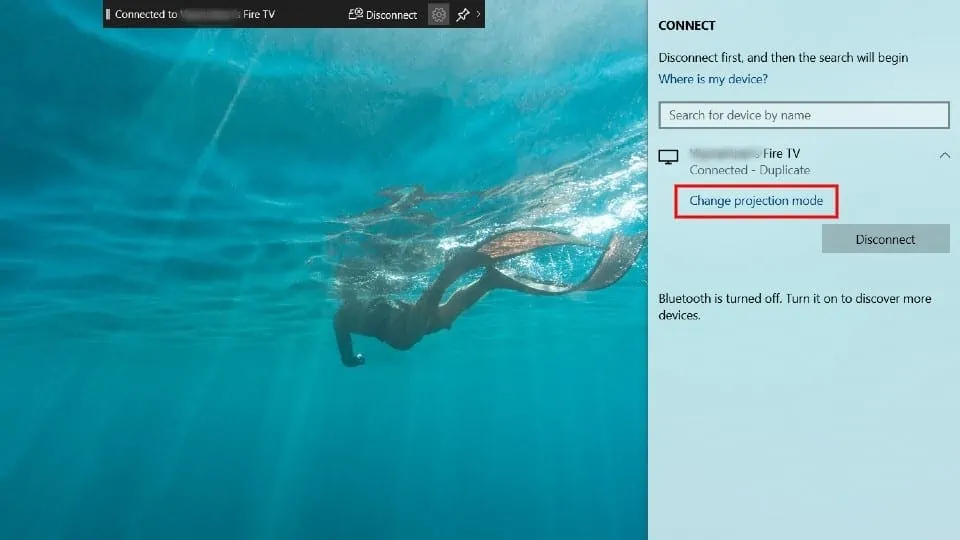Screen dimensions: 960x540
Task: Collapse the Fire TV device entry with the up chevron
Action: [944, 155]
